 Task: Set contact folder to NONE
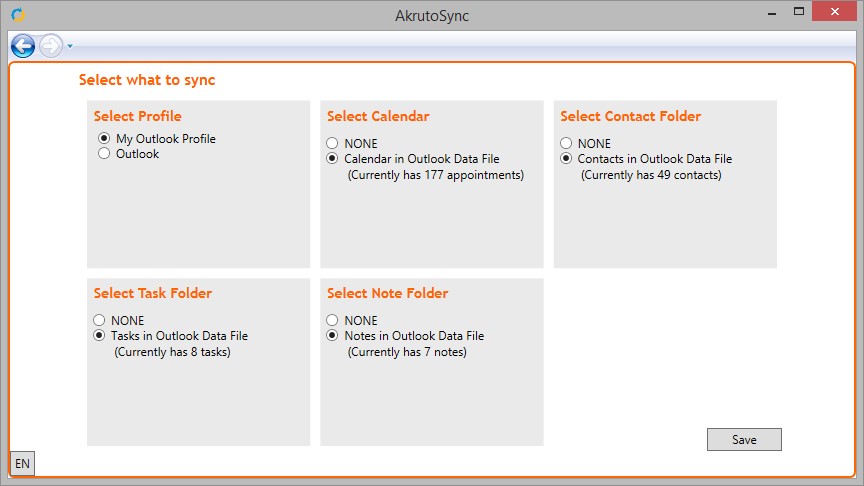[566, 144]
